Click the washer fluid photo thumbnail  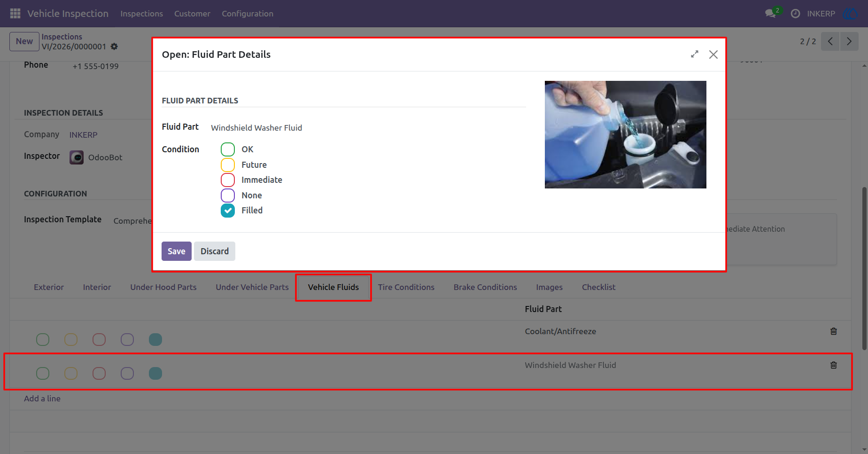coord(626,135)
